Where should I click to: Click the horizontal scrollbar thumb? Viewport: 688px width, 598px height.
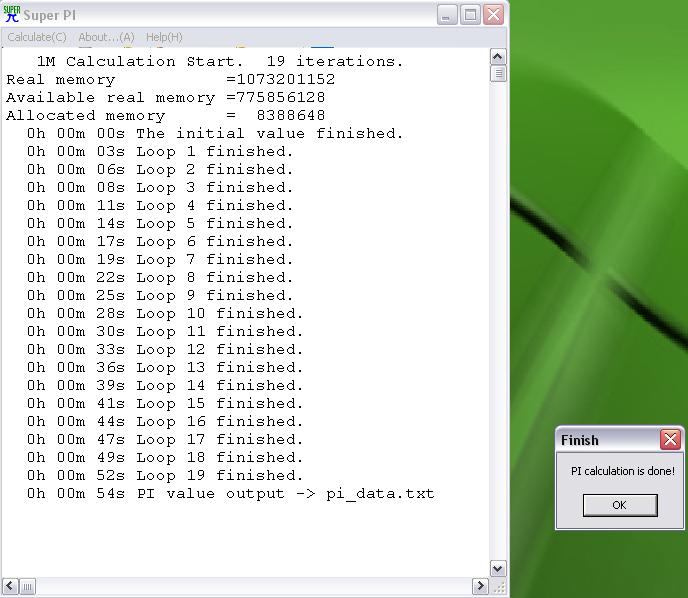point(27,586)
